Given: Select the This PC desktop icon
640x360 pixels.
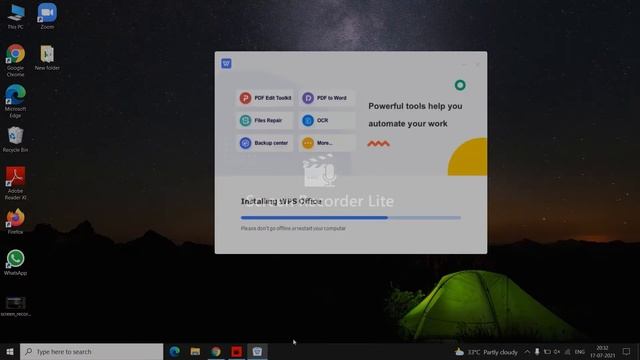Looking at the screenshot, I should (16, 17).
